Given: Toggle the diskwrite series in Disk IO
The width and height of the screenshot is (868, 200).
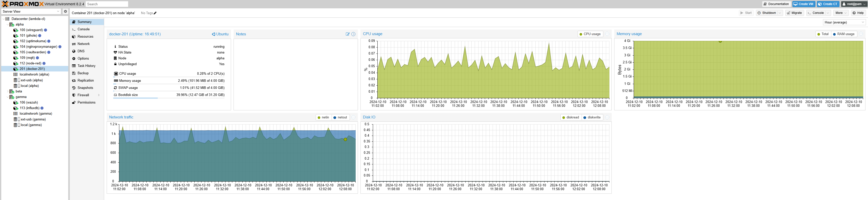Looking at the screenshot, I should click(x=592, y=117).
